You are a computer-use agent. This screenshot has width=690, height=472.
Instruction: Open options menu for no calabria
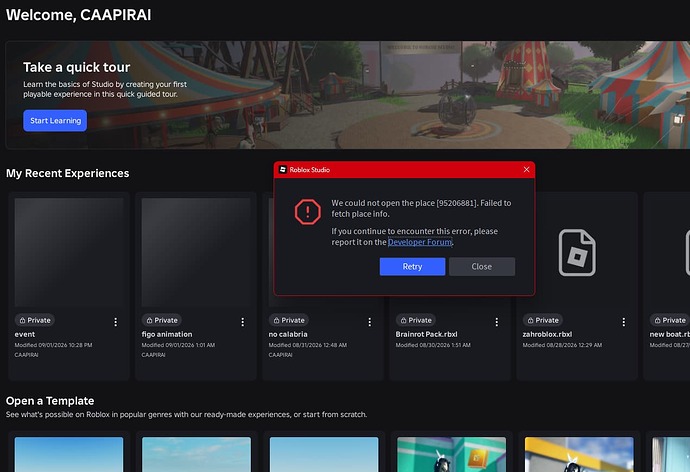point(370,322)
